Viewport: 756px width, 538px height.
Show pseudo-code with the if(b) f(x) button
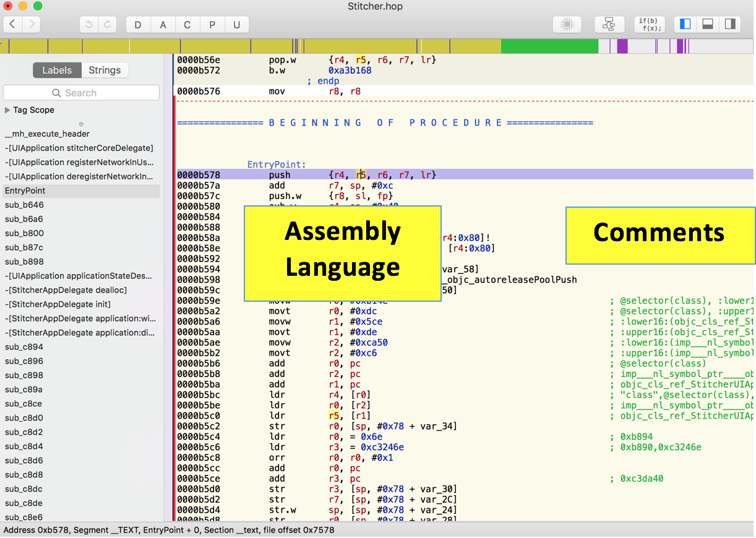[650, 25]
